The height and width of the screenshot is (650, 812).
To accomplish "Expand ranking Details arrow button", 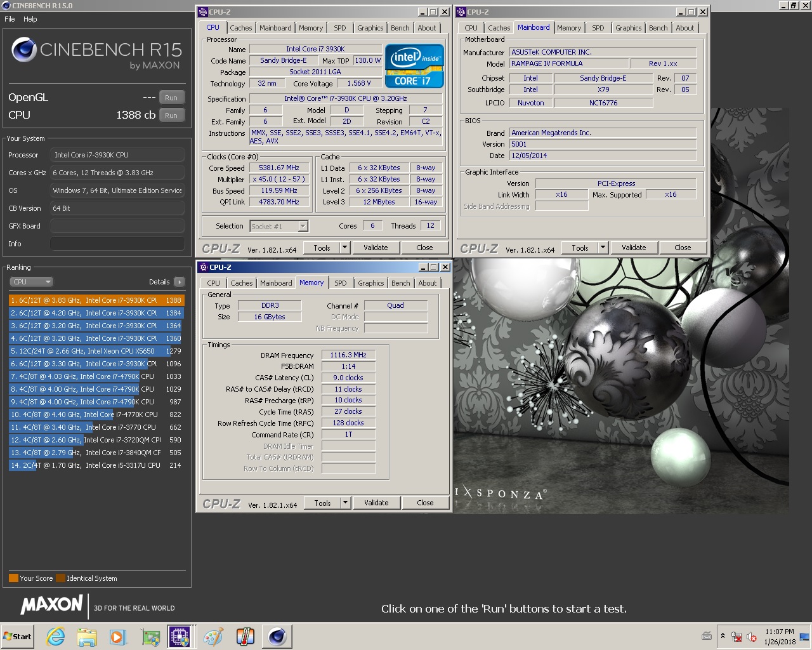I will tap(180, 282).
